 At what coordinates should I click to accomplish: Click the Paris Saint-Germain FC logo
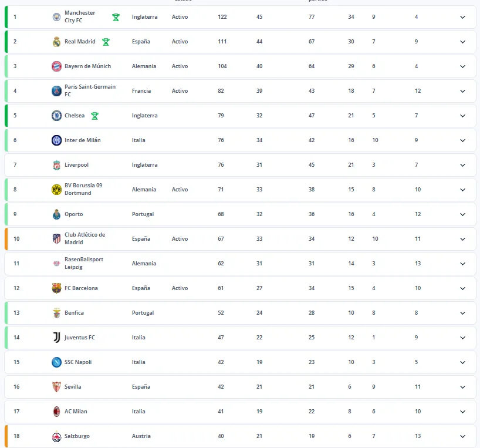[x=57, y=91]
